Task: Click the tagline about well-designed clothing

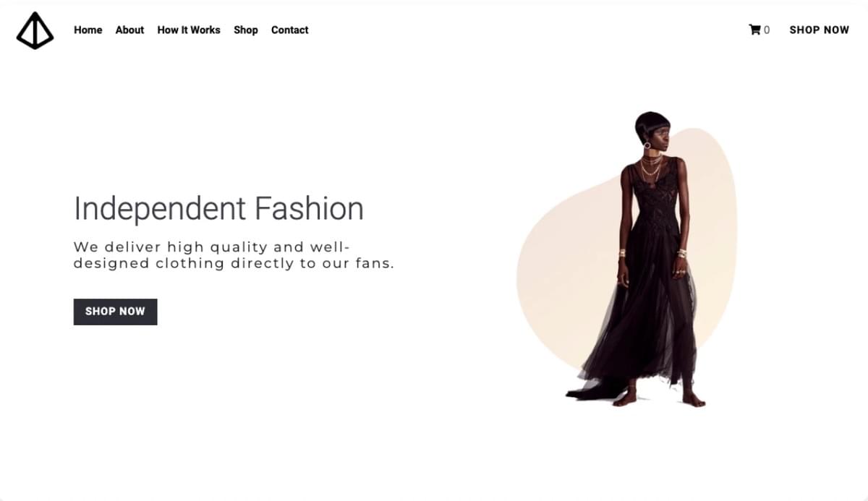Action: tap(234, 255)
